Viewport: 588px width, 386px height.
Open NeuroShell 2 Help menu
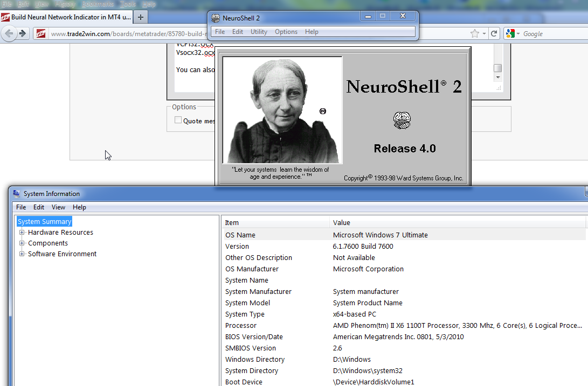pyautogui.click(x=312, y=32)
